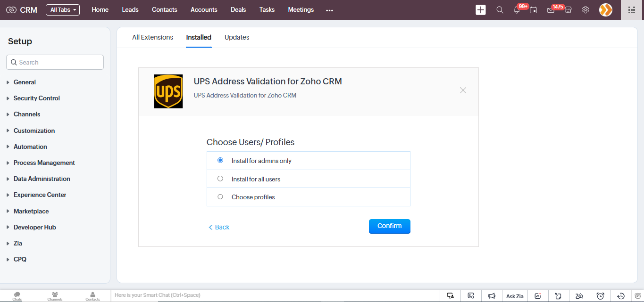Click the CRM logo icon
The image size is (644, 302).
point(11,10)
